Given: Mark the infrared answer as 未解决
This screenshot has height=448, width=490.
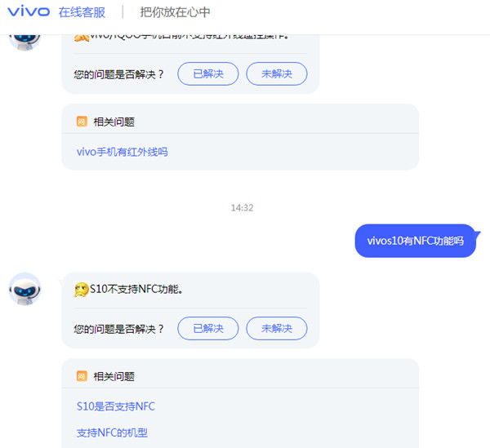Looking at the screenshot, I should pos(277,73).
